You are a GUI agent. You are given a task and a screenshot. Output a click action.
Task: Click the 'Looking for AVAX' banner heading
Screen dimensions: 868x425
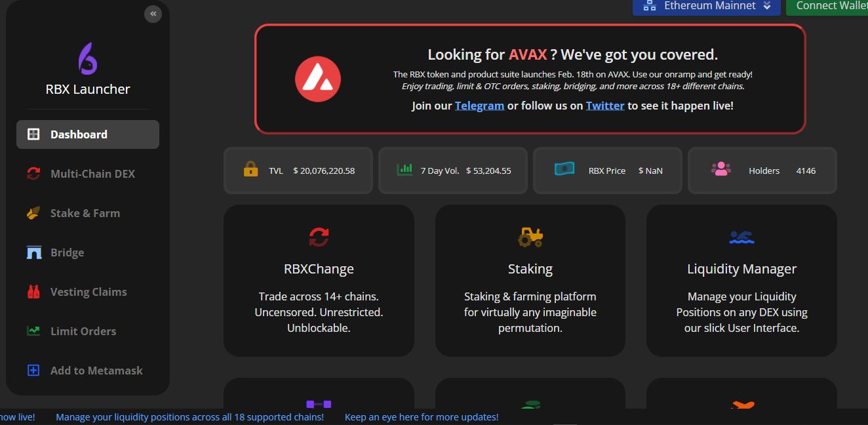pos(572,54)
